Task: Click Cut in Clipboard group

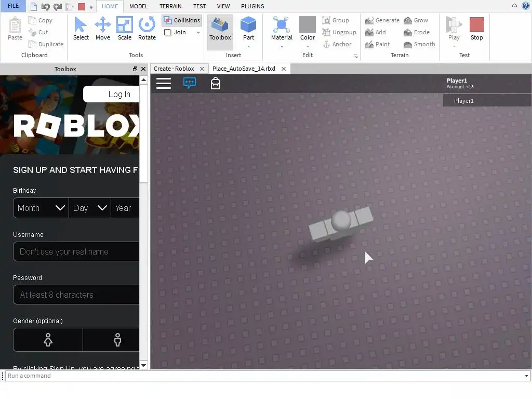Action: pyautogui.click(x=38, y=32)
